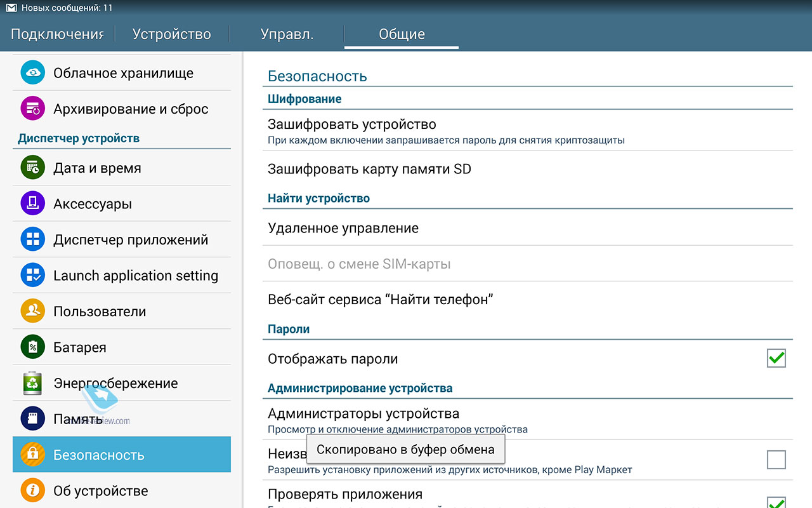Image resolution: width=812 pixels, height=508 pixels.
Task: Open the Управл. tab
Action: [x=287, y=34]
